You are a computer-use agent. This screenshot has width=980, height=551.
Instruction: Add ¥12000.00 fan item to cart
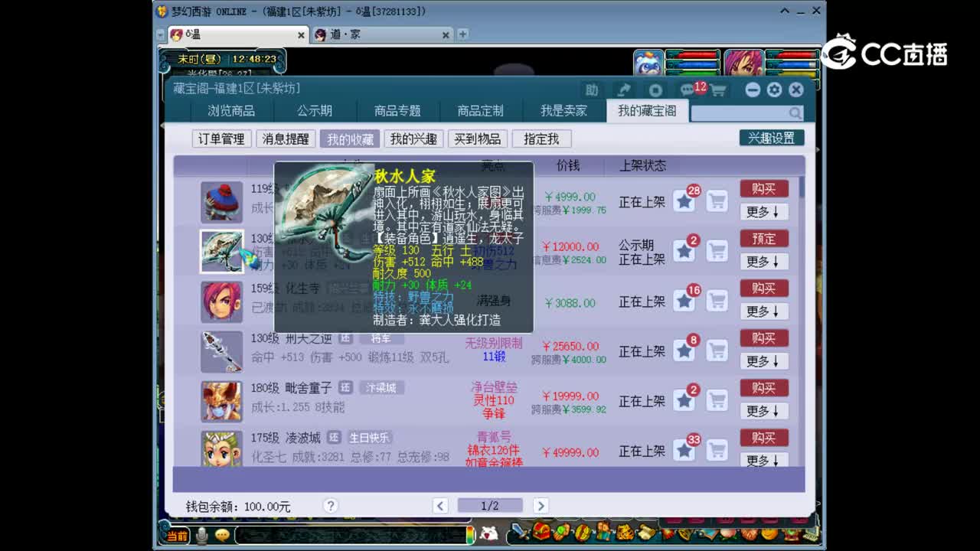tap(717, 251)
